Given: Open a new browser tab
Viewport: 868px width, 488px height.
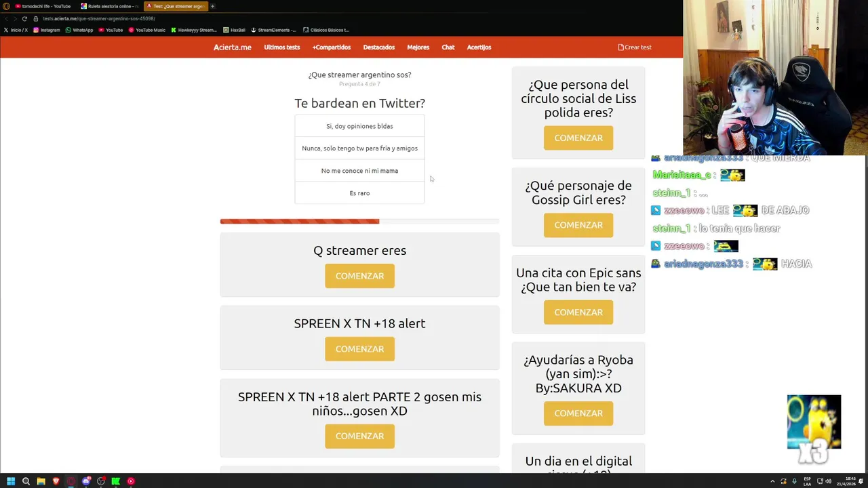Looking at the screenshot, I should pos(212,6).
